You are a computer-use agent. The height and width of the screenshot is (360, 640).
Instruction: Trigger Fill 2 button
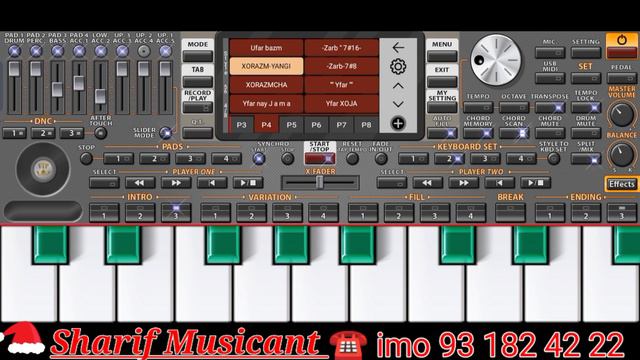[399, 213]
